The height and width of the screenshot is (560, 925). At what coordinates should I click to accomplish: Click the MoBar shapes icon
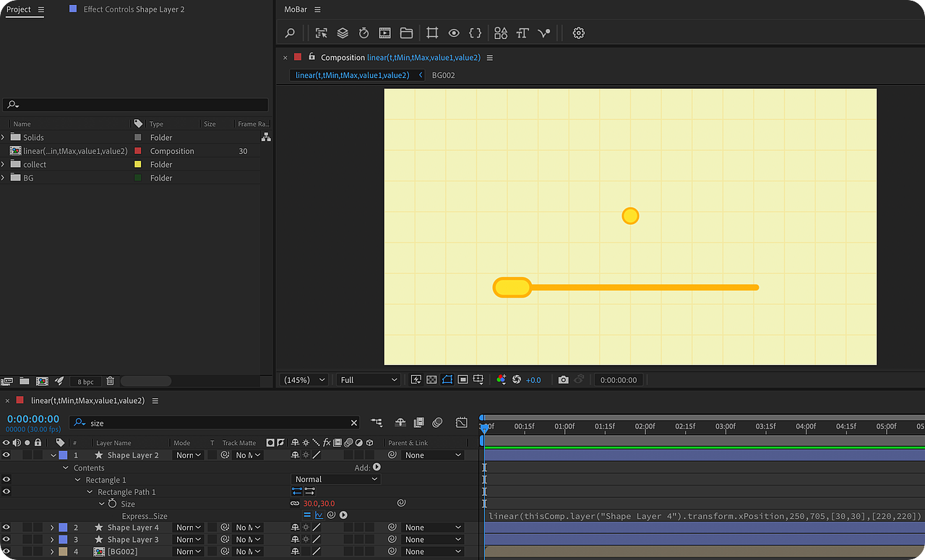[501, 33]
